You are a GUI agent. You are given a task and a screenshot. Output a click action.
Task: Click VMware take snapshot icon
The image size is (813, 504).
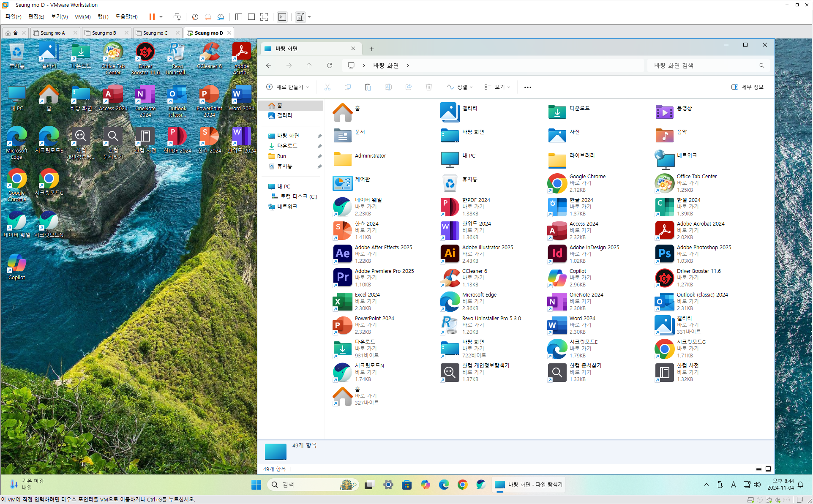click(x=195, y=17)
